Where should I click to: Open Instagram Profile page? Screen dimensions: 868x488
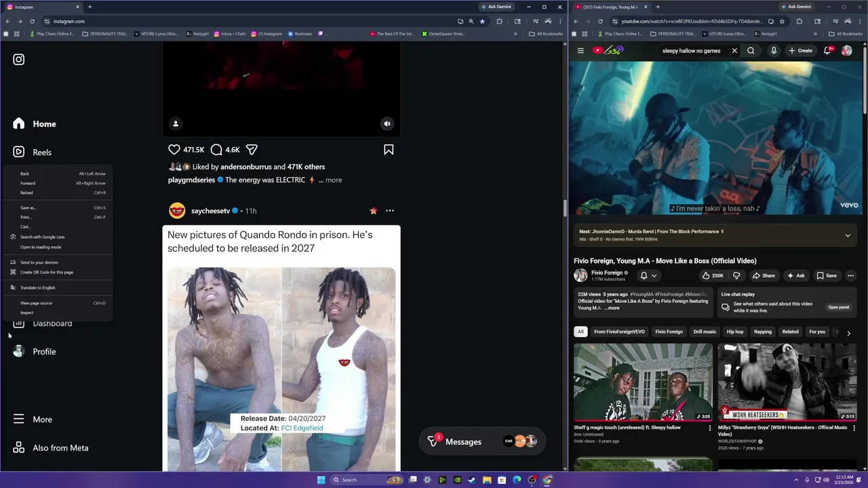[x=35, y=352]
